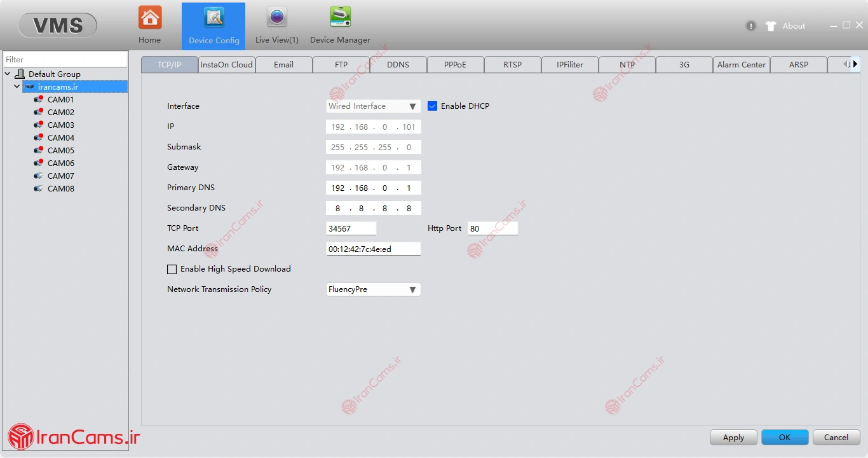This screenshot has width=868, height=458.
Task: Click the Http Port field
Action: (493, 228)
